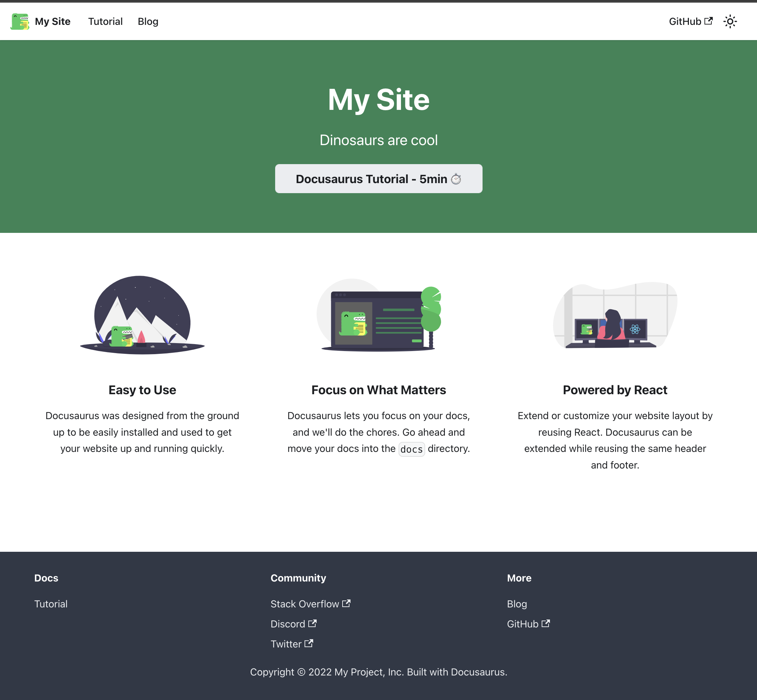This screenshot has width=757, height=700.
Task: Click the Tutorial link in Docs footer
Action: [x=51, y=604]
